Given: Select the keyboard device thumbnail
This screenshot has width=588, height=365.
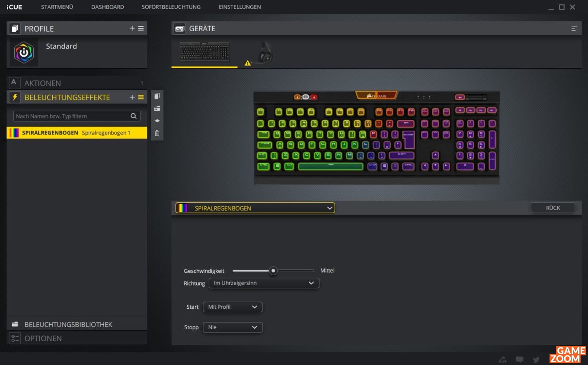Looking at the screenshot, I should 205,52.
